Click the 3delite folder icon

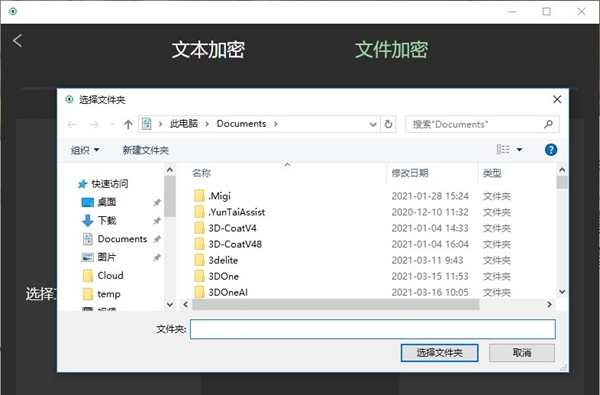point(199,260)
